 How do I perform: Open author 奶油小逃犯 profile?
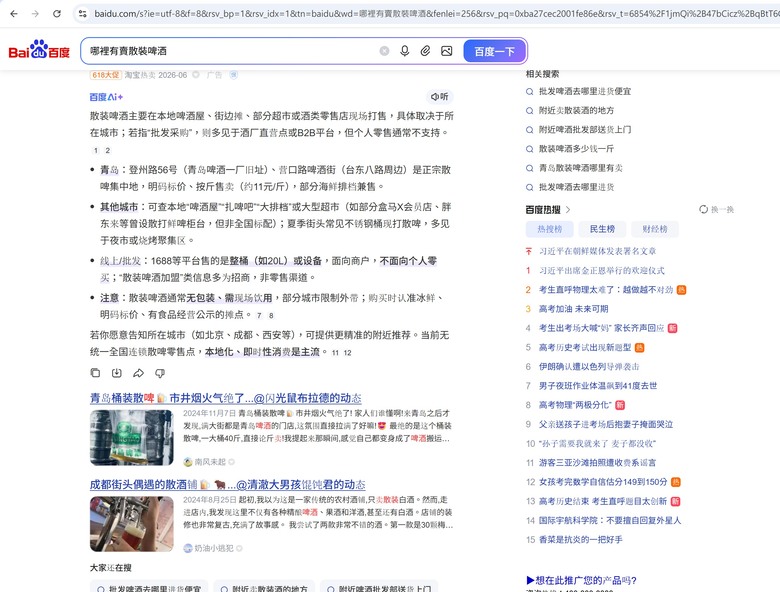[213, 548]
